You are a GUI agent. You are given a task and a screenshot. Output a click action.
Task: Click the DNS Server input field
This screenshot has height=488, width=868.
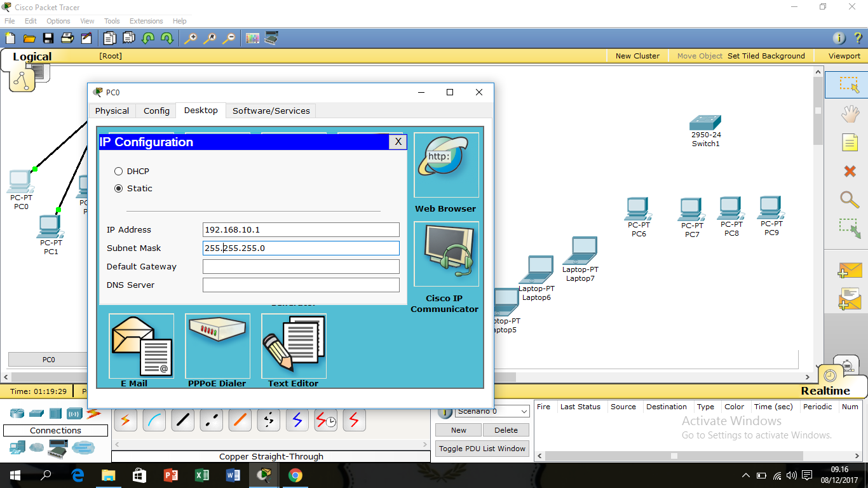pos(301,285)
